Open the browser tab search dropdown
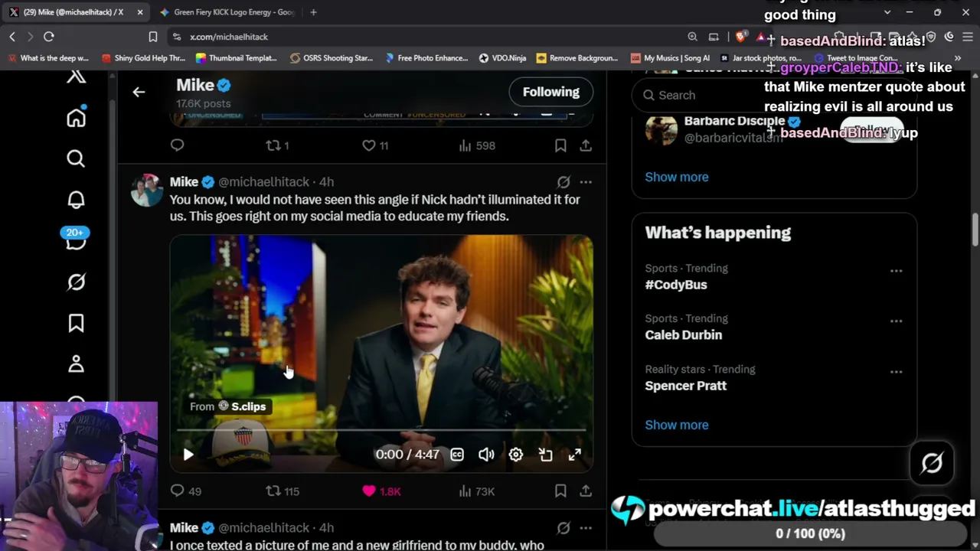 [x=887, y=12]
